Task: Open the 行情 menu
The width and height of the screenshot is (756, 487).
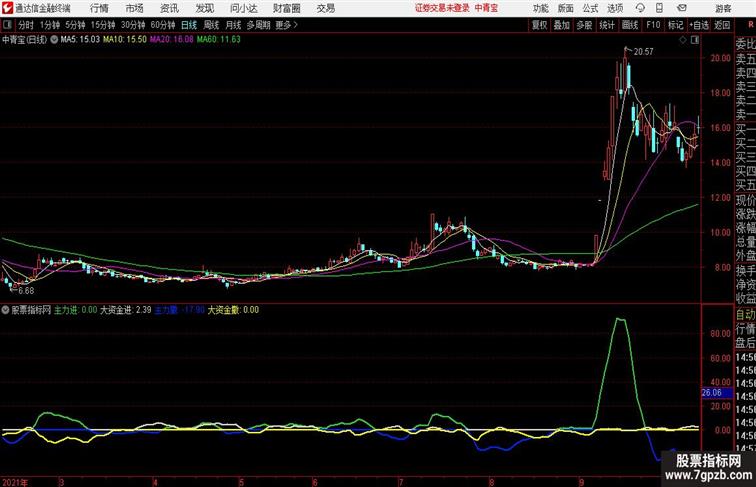Action: click(x=99, y=8)
